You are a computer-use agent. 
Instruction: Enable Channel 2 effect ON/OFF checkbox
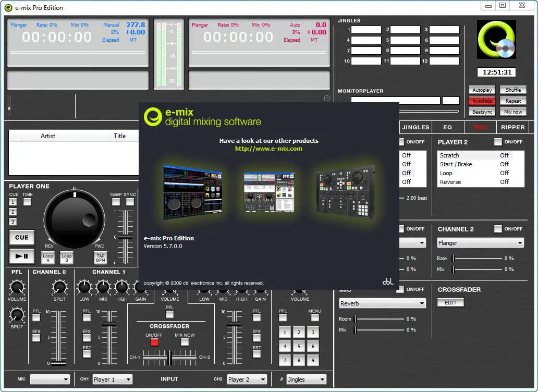pos(498,229)
